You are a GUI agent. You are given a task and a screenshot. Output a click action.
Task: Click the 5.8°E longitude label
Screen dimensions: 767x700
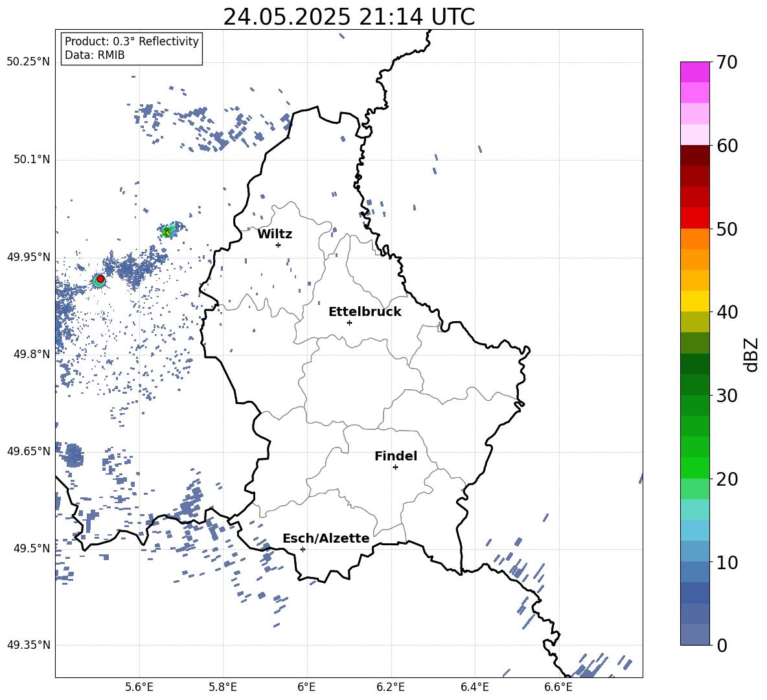(223, 687)
